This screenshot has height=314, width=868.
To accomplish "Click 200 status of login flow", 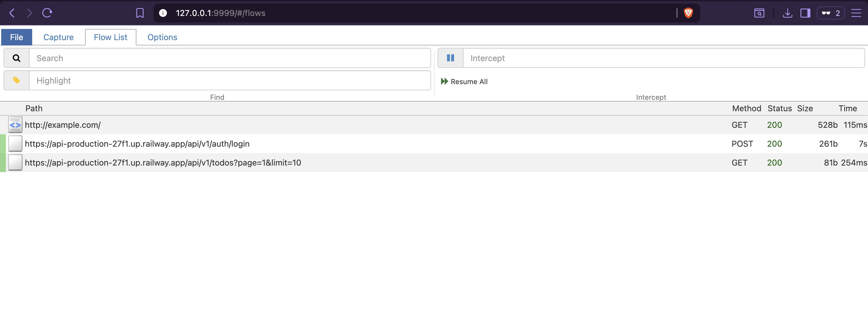I will point(774,143).
